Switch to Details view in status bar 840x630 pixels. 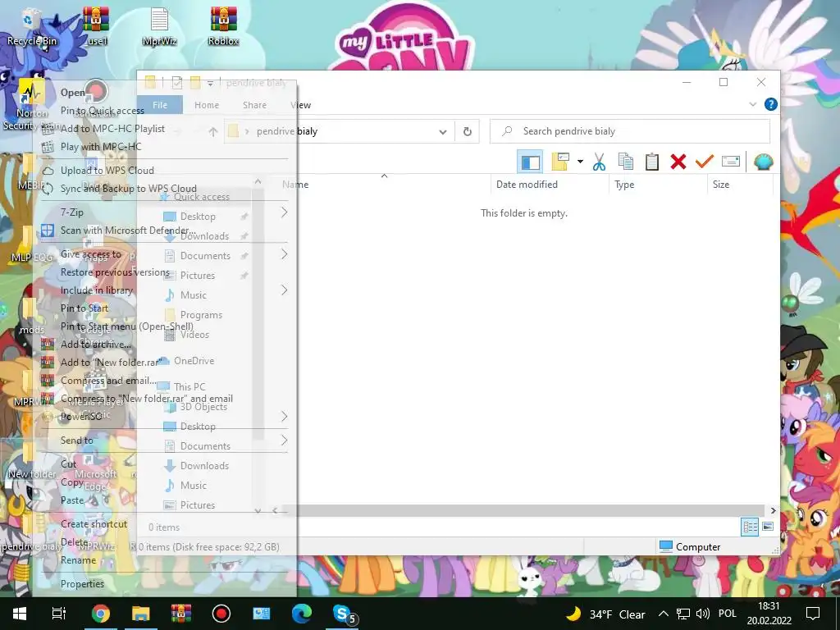coord(750,527)
